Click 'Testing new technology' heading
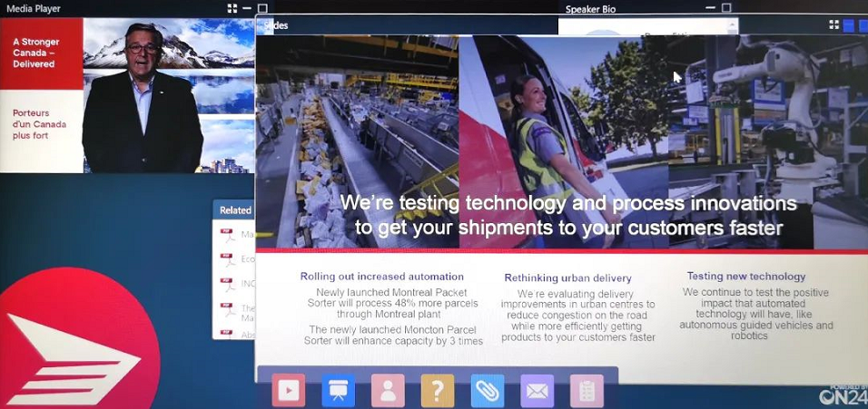This screenshot has height=409, width=868. click(x=746, y=277)
